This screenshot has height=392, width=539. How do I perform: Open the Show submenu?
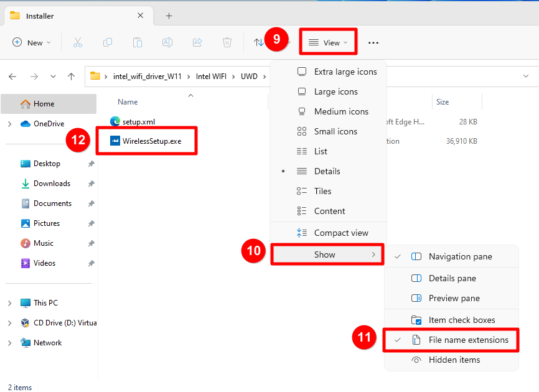[x=326, y=254]
